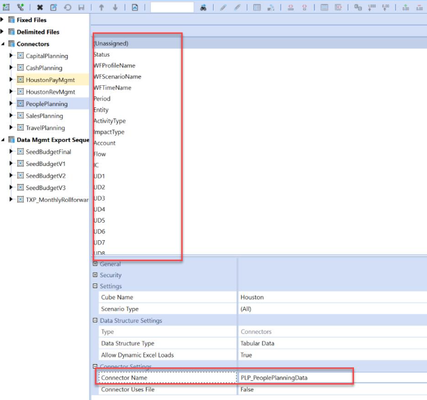This screenshot has width=427, height=400.
Task: Click the Connector Name value field
Action: point(333,378)
